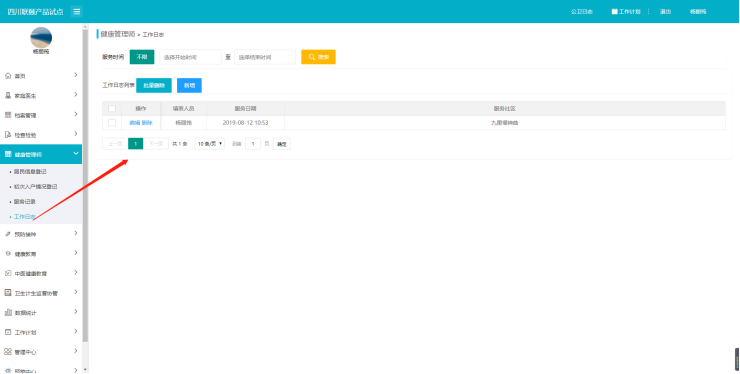The height and width of the screenshot is (374, 740).
Task: Expand 检查检验 with its chevron arrow
Action: pos(76,134)
